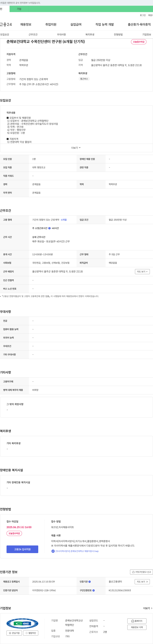Click the registration time 2025.06.13 10:30:39
This screenshot has height=644, width=153.
click(x=43, y=582)
